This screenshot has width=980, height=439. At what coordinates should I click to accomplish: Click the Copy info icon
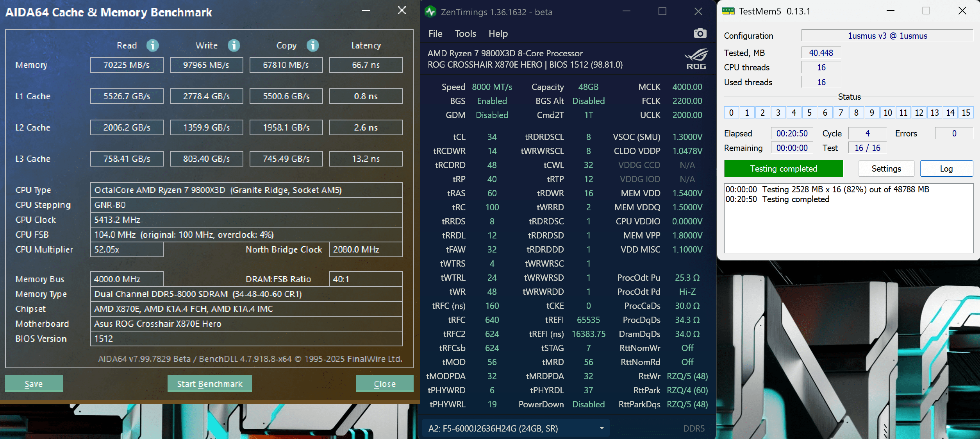[312, 45]
